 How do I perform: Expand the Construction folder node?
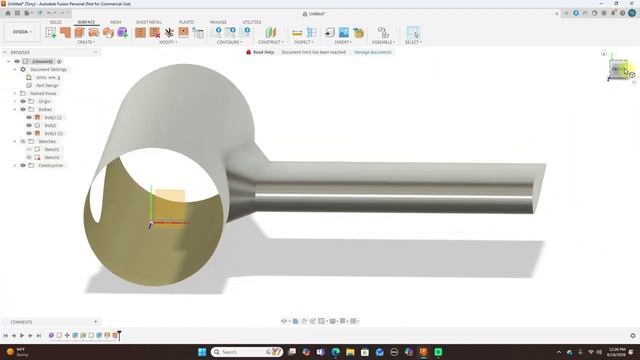(15, 165)
